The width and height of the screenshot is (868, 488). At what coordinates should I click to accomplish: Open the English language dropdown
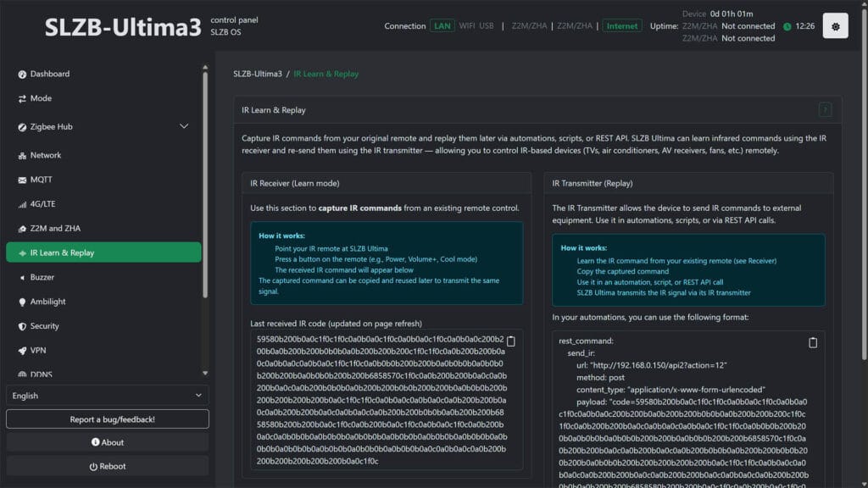click(x=107, y=396)
